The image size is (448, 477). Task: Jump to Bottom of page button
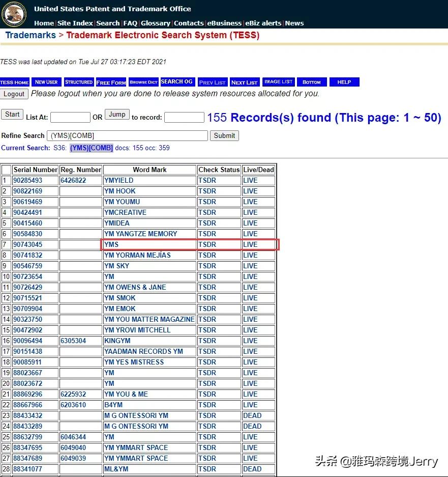[312, 82]
